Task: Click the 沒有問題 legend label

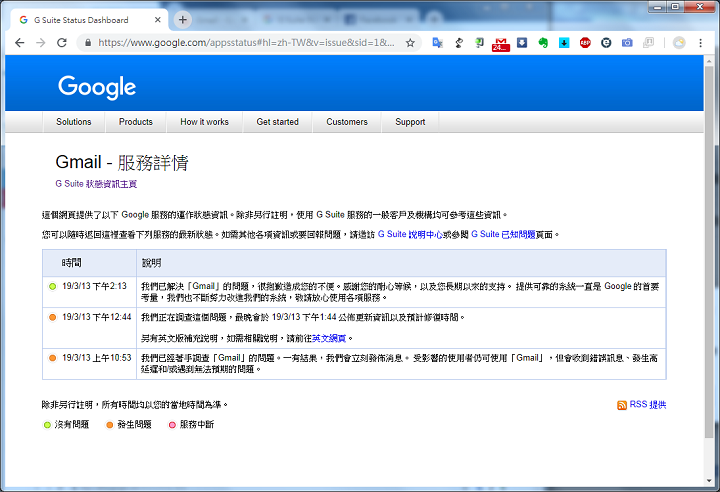Action: pyautogui.click(x=72, y=424)
